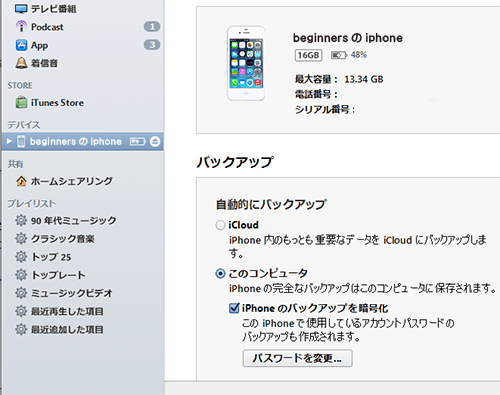Expand the beginners の iphone device tree

(x=9, y=141)
